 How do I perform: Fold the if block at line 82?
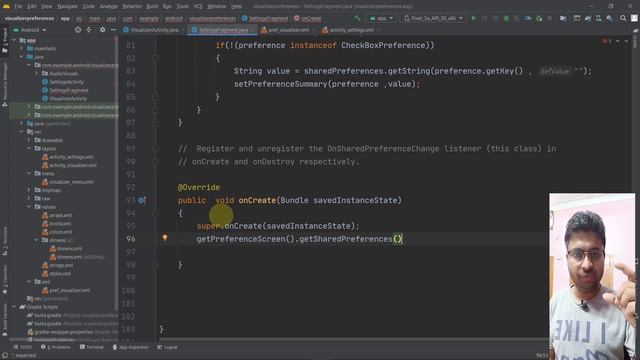coord(156,58)
